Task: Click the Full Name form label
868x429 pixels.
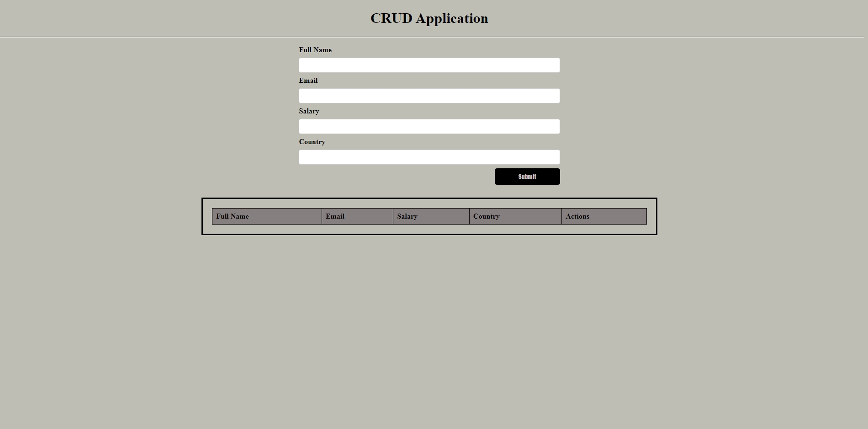Action: point(315,50)
